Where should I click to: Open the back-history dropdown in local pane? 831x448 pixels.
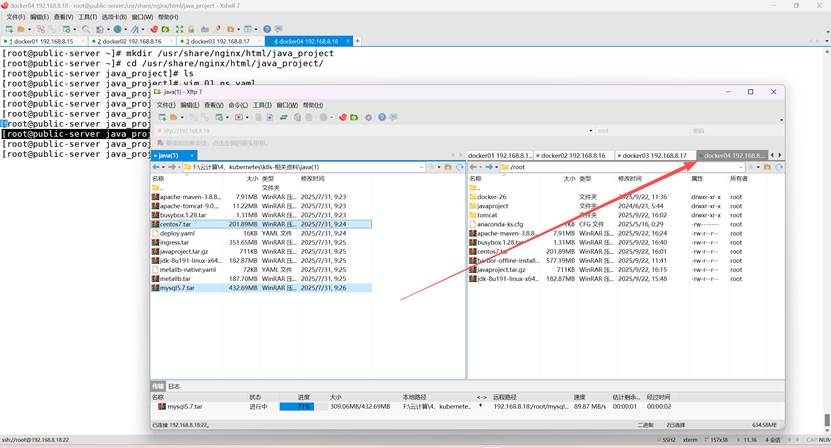[x=163, y=168]
